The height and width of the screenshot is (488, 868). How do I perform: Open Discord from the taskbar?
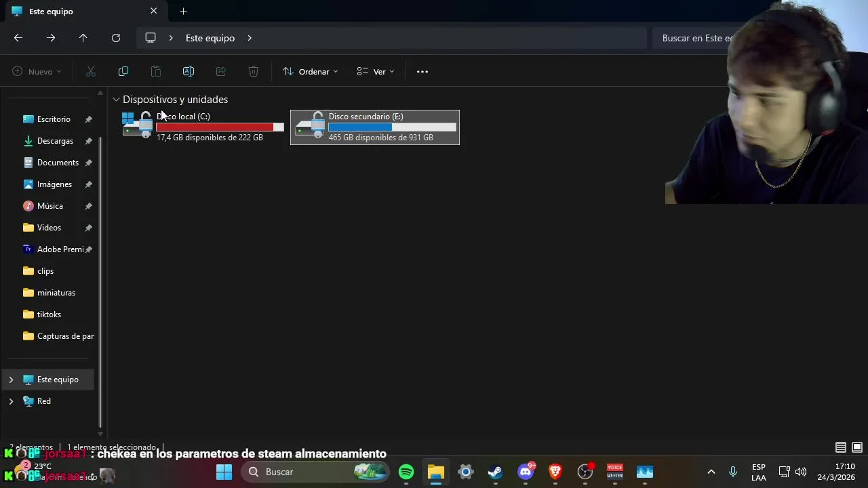click(526, 472)
